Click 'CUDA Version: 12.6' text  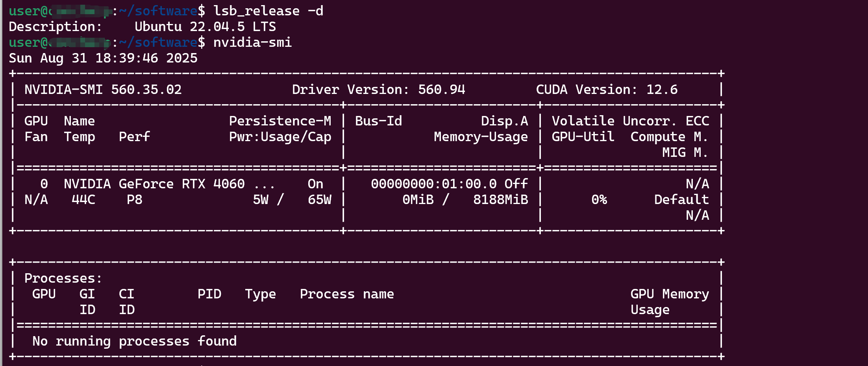coord(607,90)
